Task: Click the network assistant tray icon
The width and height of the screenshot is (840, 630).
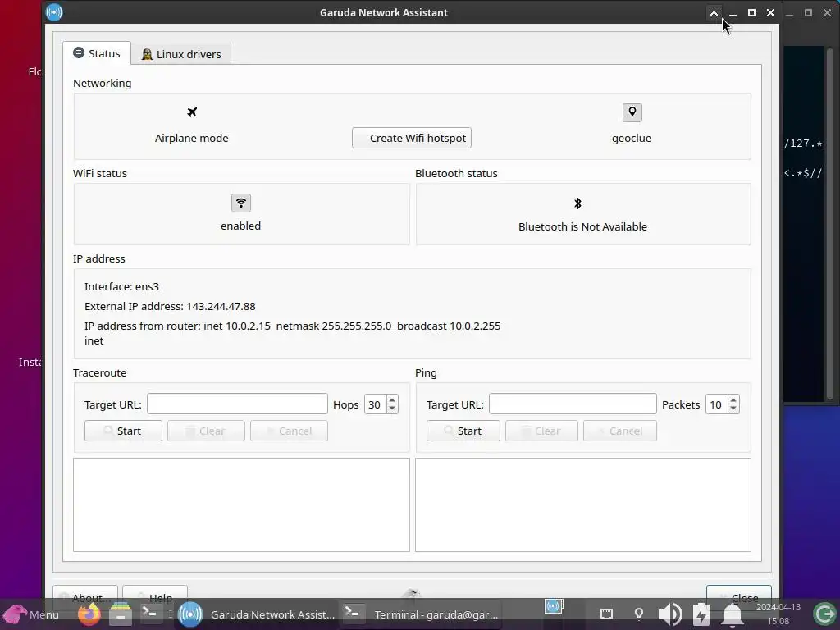Action: pos(554,606)
